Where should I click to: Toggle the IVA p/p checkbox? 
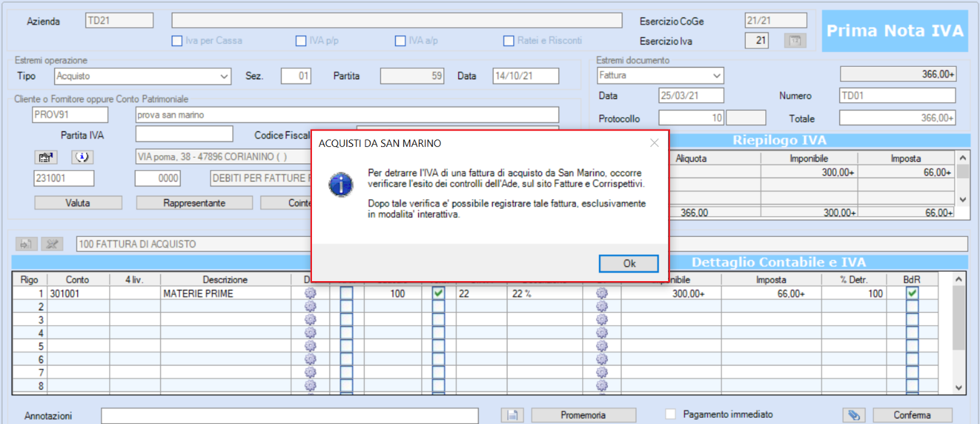301,41
